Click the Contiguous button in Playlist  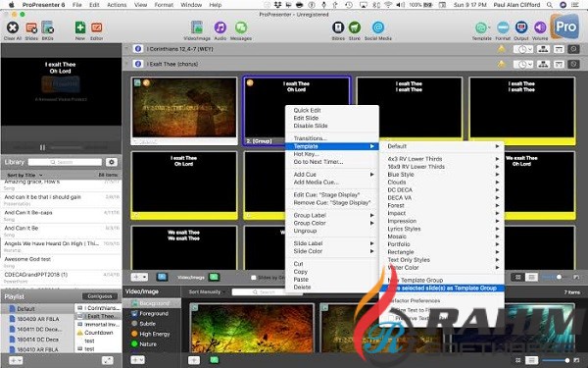(99, 296)
